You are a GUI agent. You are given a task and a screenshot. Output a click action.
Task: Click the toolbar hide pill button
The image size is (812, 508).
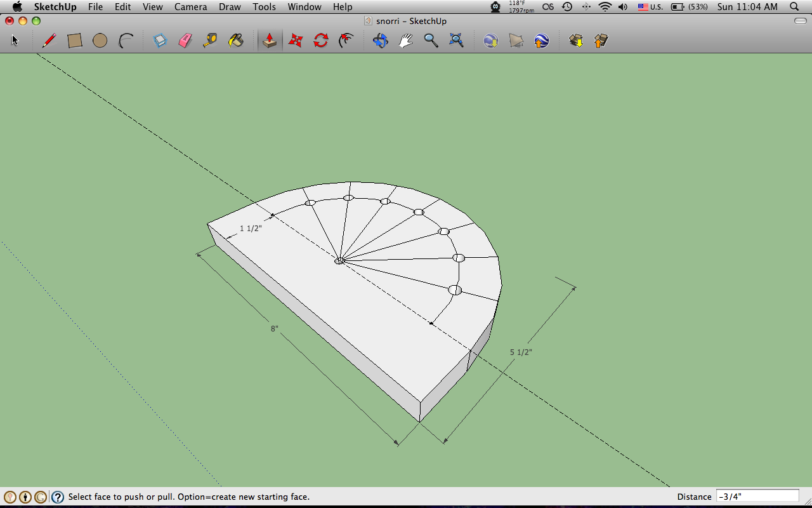[801, 21]
